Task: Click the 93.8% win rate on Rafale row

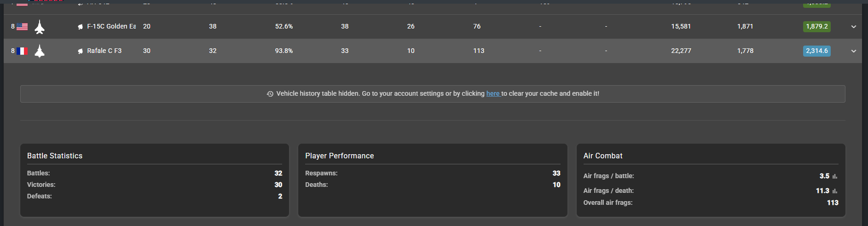Action: (x=284, y=51)
